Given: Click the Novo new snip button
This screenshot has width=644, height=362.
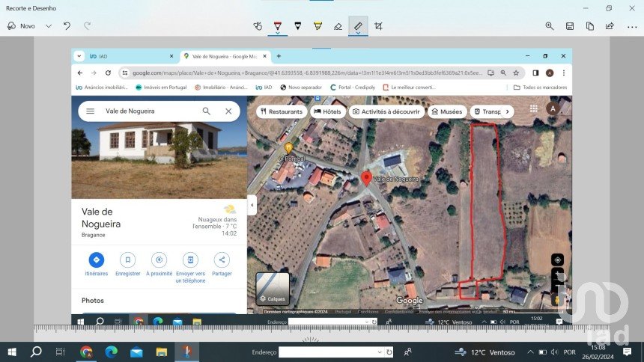Looking at the screenshot, I should tap(22, 26).
